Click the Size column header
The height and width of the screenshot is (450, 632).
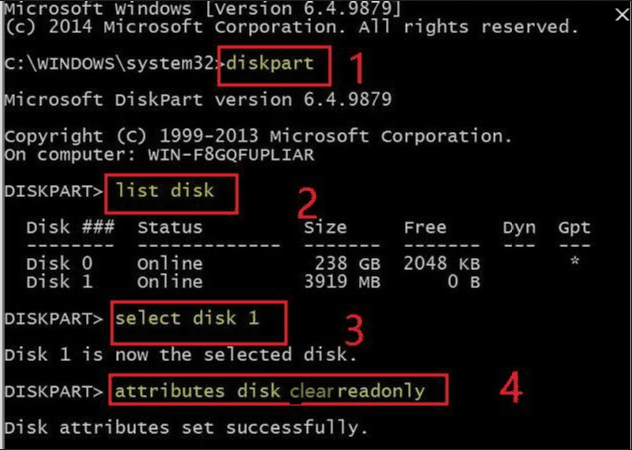click(325, 227)
